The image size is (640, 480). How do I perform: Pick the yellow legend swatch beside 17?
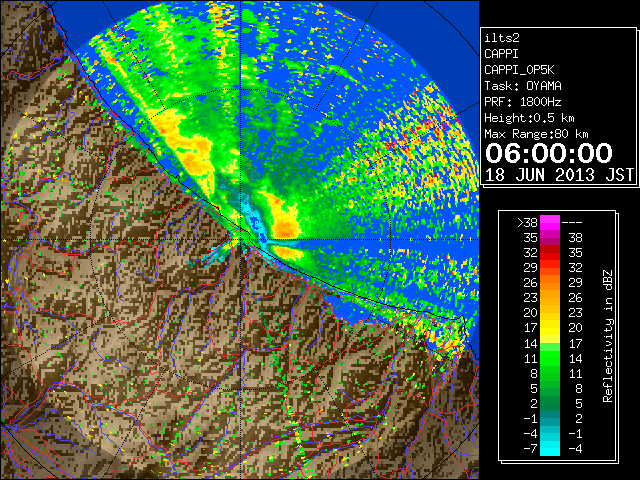[550, 328]
